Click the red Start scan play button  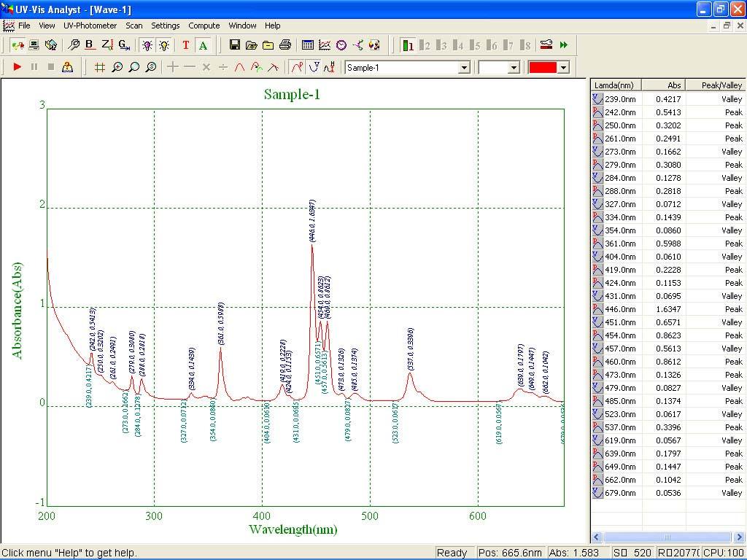(x=18, y=67)
